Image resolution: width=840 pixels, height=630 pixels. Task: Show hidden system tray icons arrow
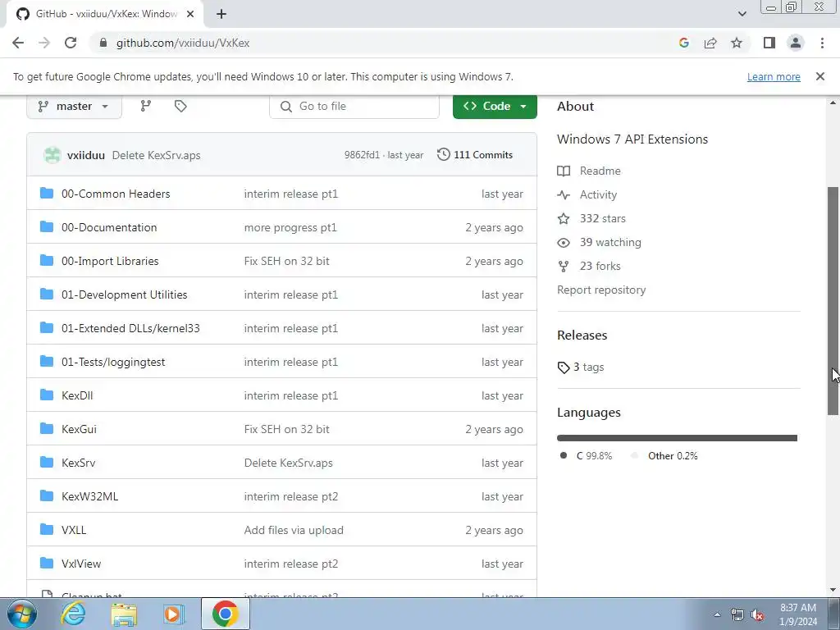[717, 614]
